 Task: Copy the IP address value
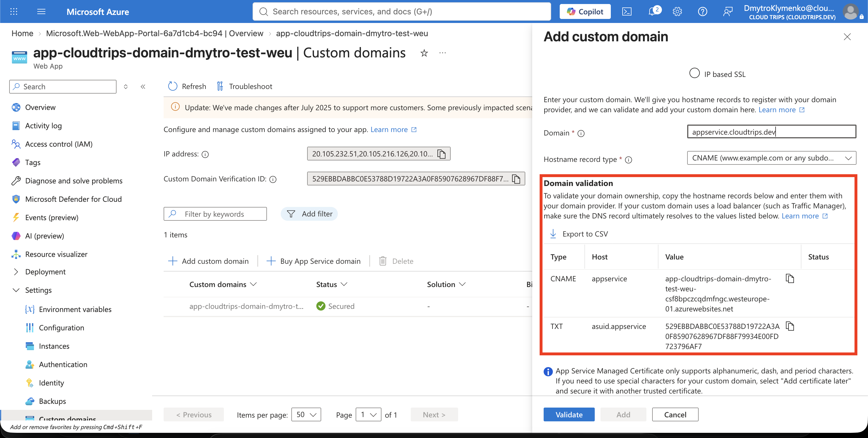coord(441,154)
